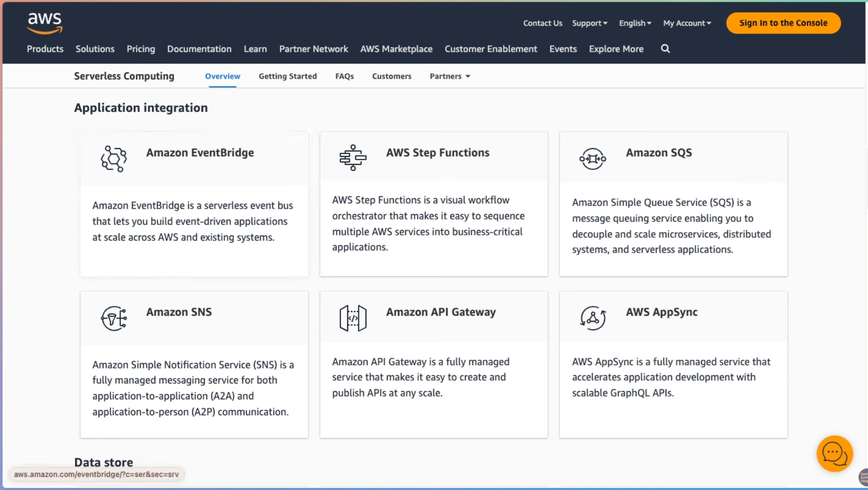This screenshot has height=490, width=868.
Task: Click the AWS logo
Action: click(45, 23)
